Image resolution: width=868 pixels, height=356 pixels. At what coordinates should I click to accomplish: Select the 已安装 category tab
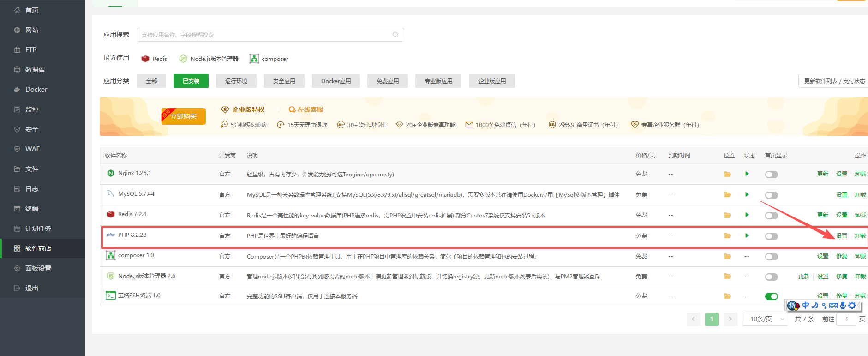(191, 81)
